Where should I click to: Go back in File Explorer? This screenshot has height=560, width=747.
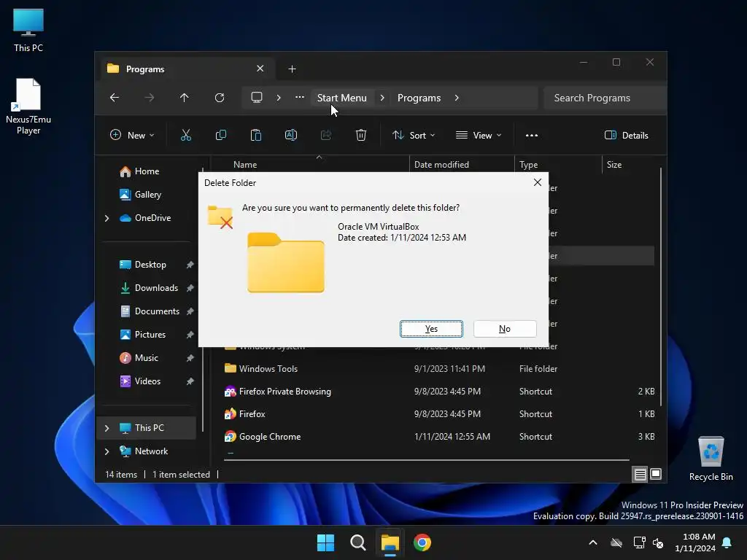pos(115,98)
